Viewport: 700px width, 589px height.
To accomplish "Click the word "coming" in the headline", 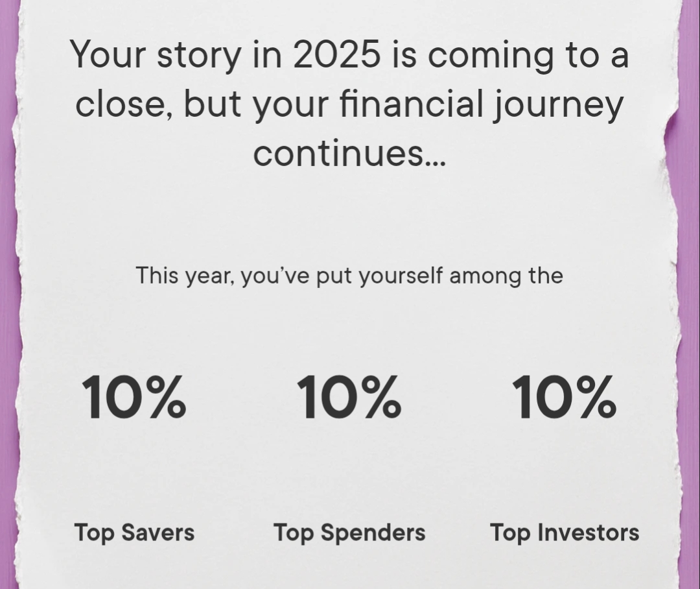I will (x=490, y=54).
